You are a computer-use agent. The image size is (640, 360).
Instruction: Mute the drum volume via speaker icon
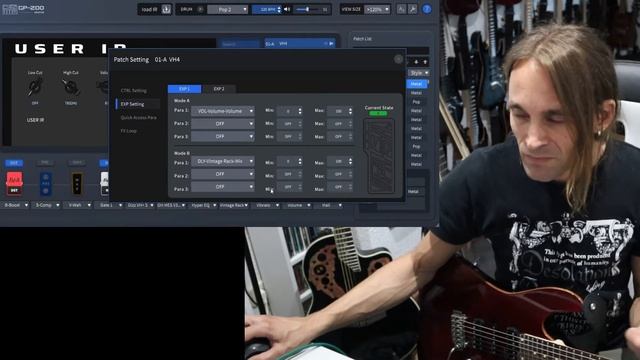pyautogui.click(x=287, y=9)
